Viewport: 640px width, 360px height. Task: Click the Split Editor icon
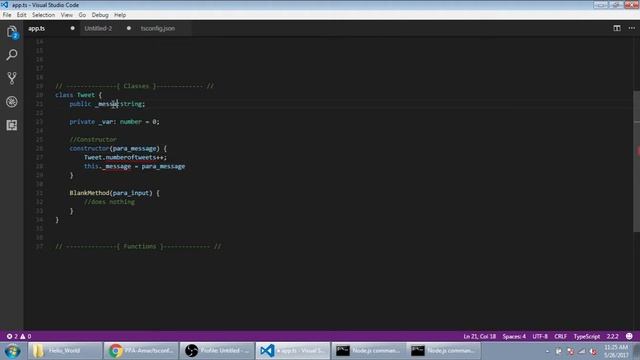(617, 28)
